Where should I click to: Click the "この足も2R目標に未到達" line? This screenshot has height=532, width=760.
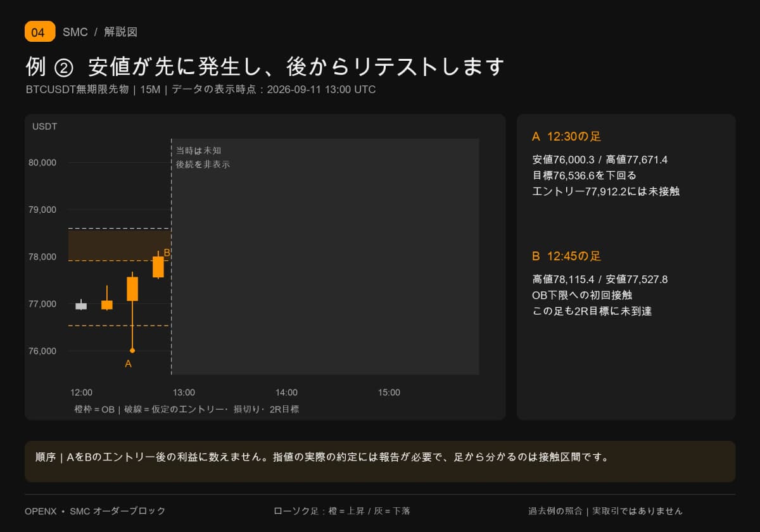coord(592,311)
